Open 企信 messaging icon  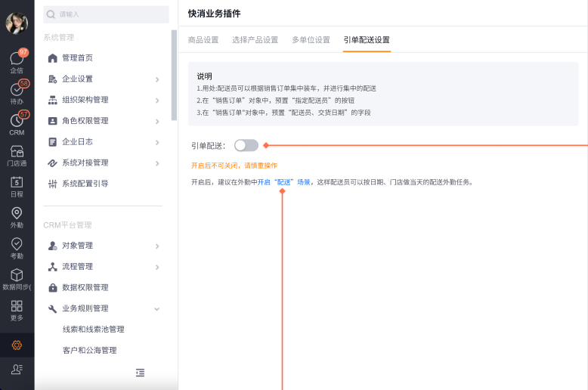(x=17, y=58)
